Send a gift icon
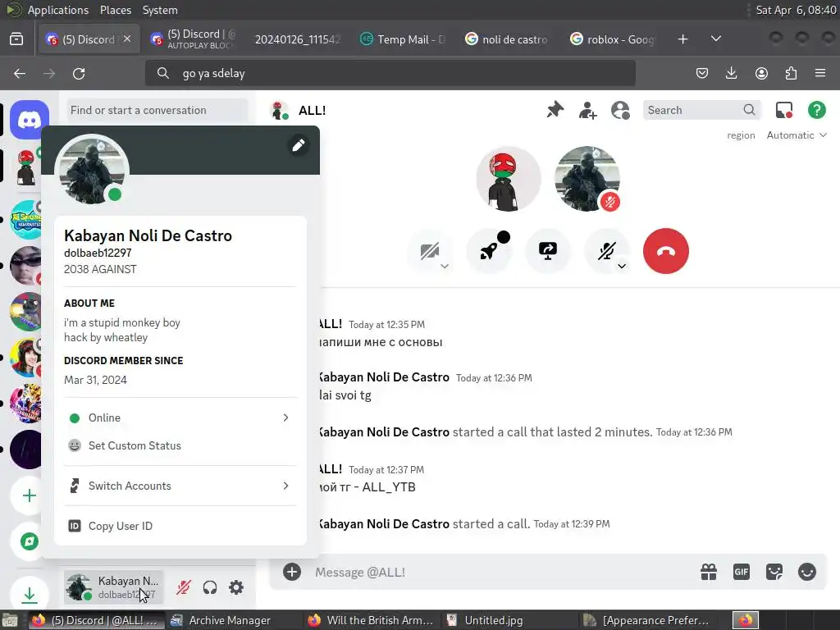840x630 pixels. pos(709,572)
